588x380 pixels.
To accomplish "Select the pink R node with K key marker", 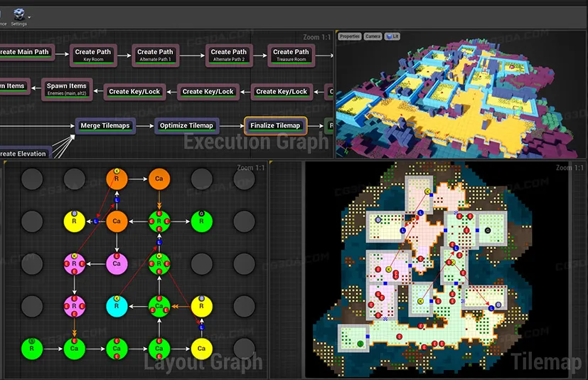I will 74,263.
